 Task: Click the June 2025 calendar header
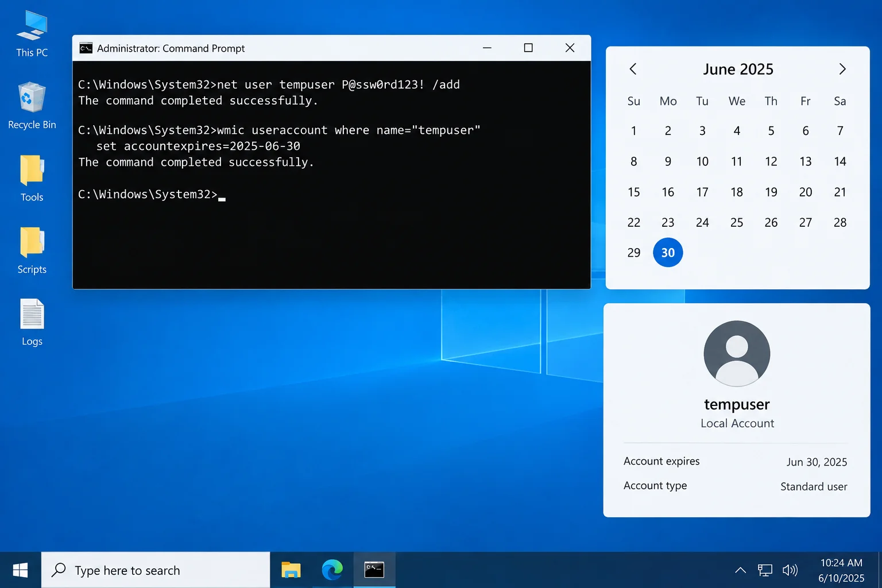(x=738, y=69)
